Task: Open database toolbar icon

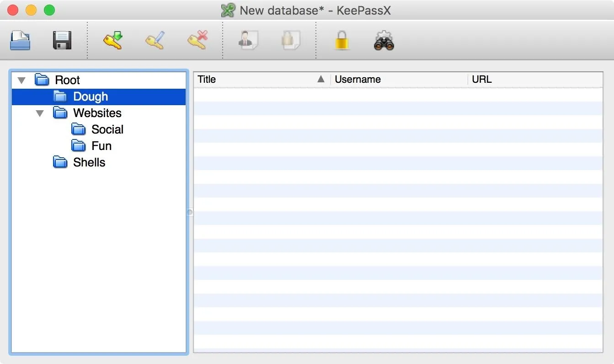Action: (x=20, y=41)
